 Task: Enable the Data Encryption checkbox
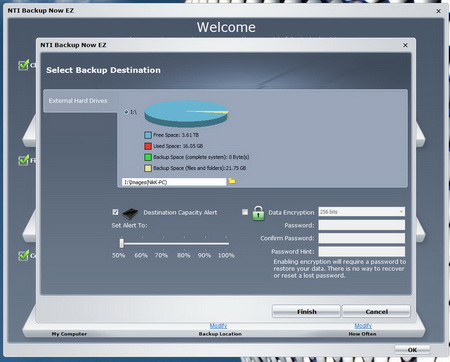(x=245, y=212)
